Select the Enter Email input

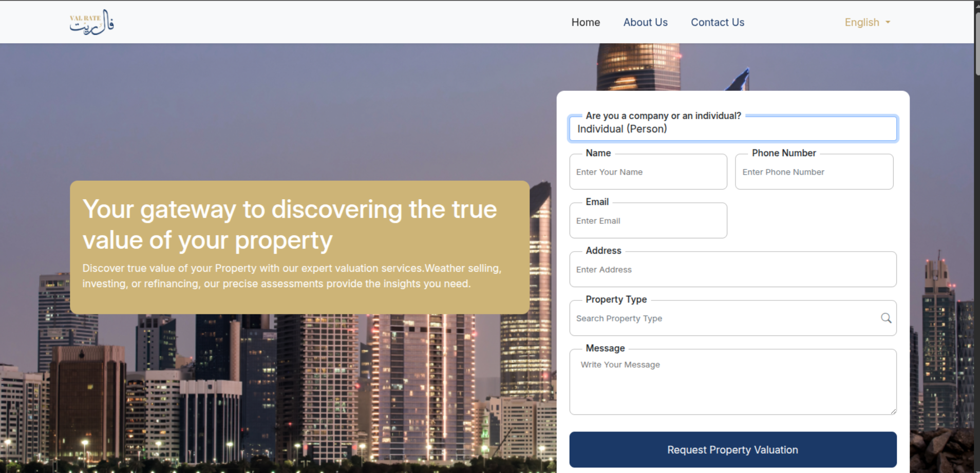pos(648,221)
